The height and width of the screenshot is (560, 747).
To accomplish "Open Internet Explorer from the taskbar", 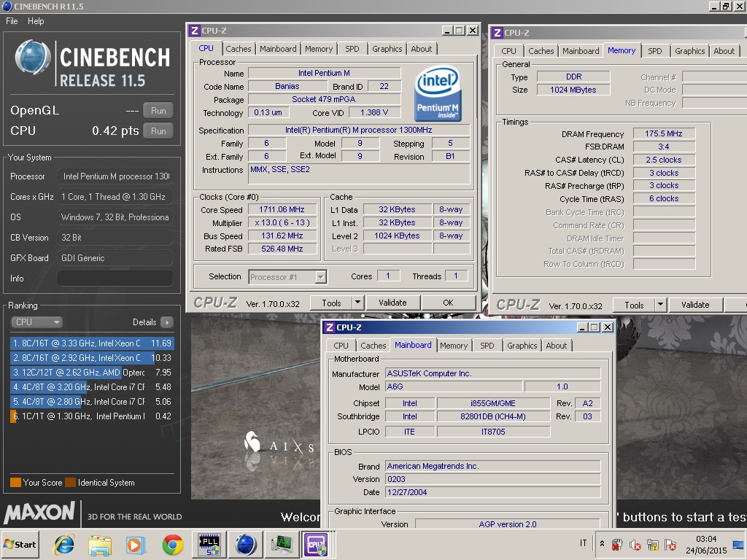I will click(x=64, y=544).
